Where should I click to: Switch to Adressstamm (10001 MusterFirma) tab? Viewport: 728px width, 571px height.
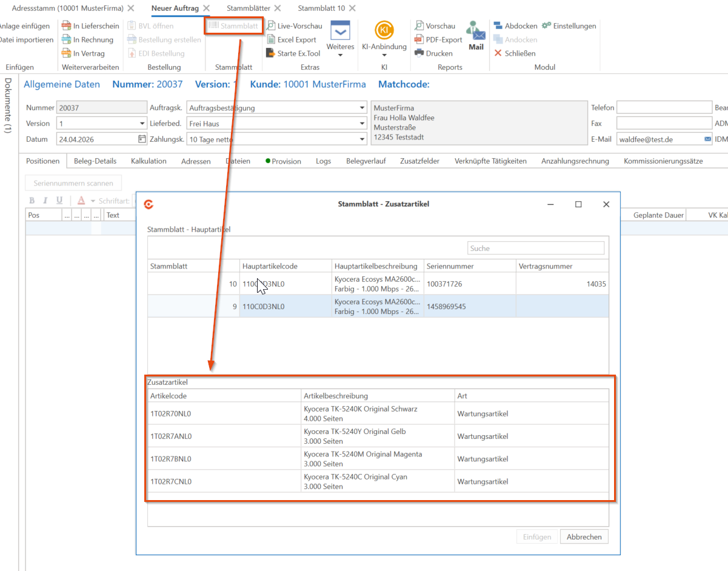tap(68, 8)
